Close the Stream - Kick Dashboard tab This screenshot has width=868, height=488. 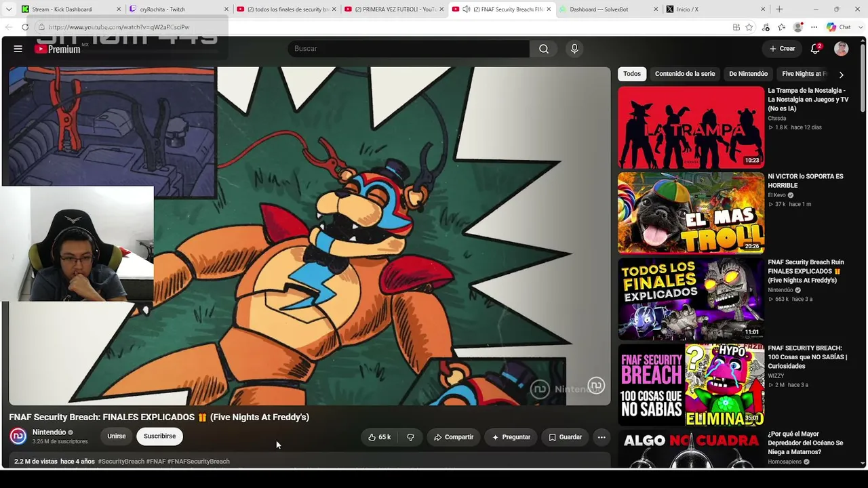pyautogui.click(x=119, y=9)
